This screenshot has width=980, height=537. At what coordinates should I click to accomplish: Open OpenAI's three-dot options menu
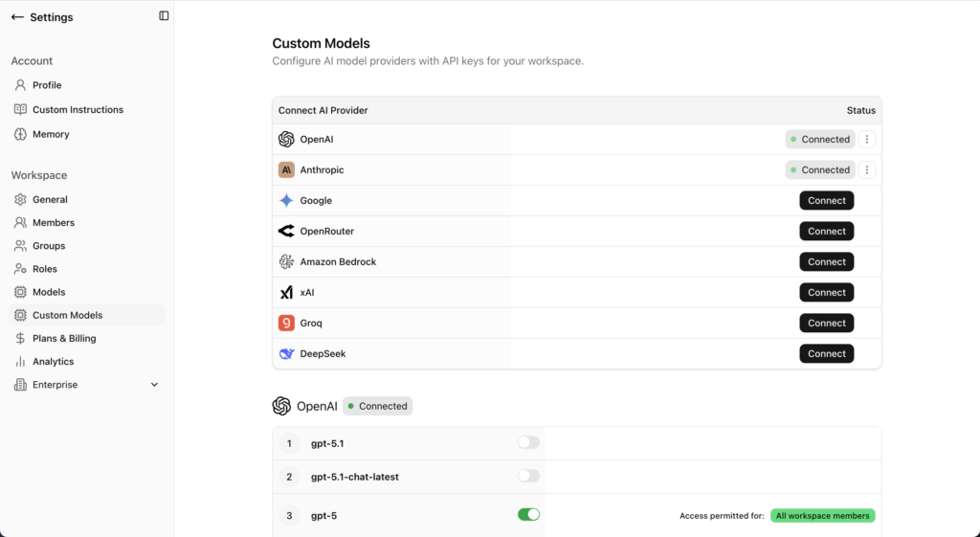pyautogui.click(x=867, y=140)
